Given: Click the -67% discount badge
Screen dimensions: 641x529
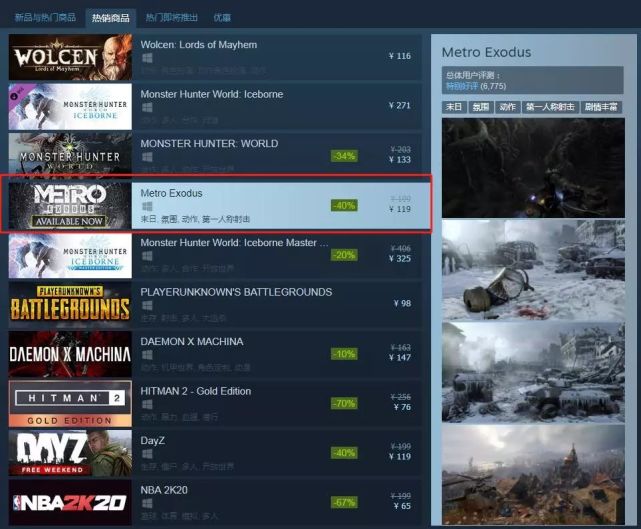Looking at the screenshot, I should tap(344, 502).
